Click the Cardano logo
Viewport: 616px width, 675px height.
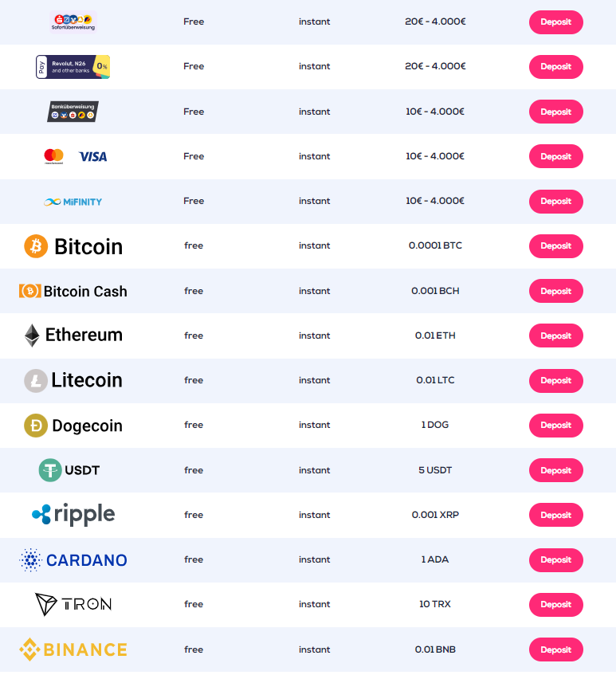(x=73, y=560)
